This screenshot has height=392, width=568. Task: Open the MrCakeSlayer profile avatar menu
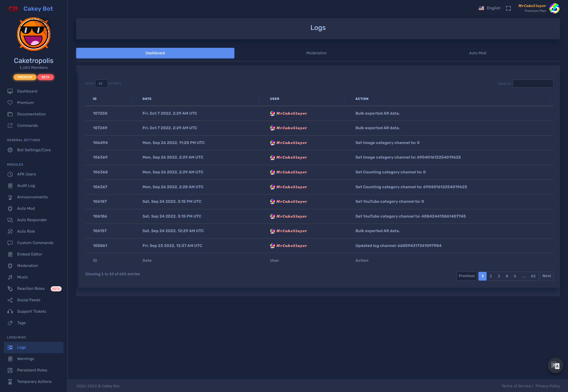(554, 8)
